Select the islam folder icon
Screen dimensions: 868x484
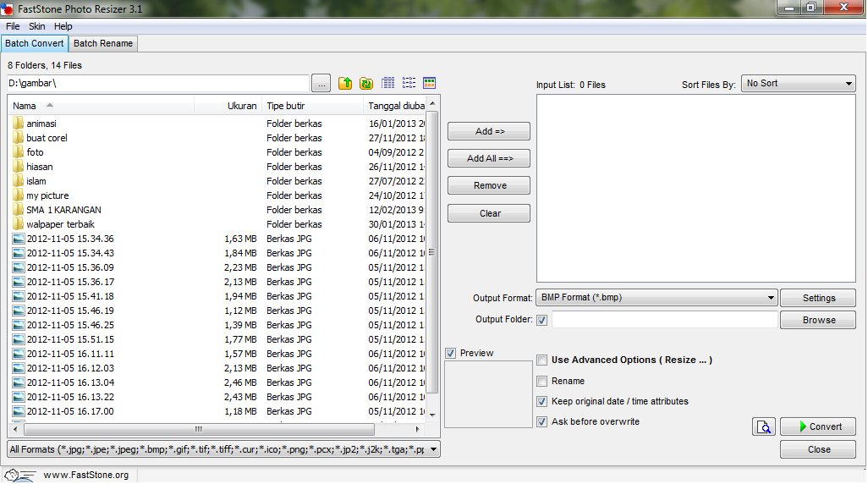coord(19,180)
